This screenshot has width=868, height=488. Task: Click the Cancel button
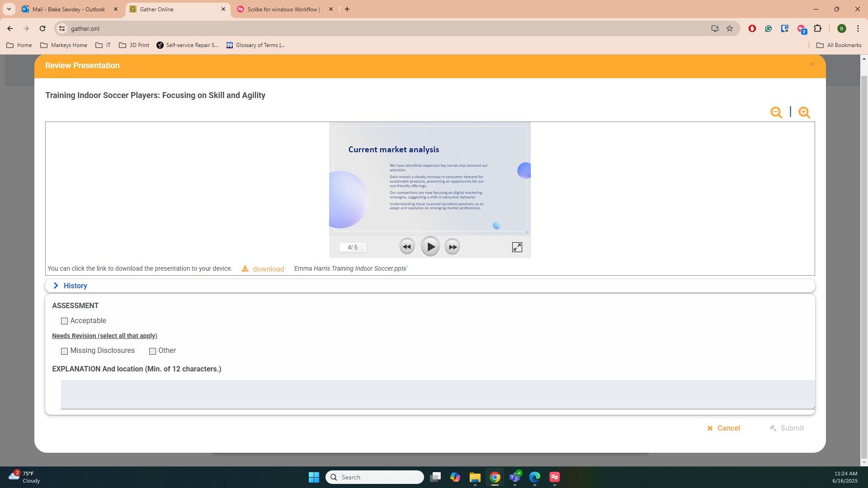click(724, 428)
